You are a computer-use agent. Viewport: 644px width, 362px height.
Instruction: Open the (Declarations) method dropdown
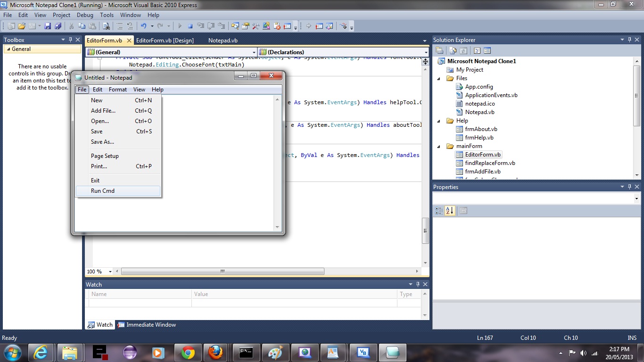pyautogui.click(x=426, y=52)
